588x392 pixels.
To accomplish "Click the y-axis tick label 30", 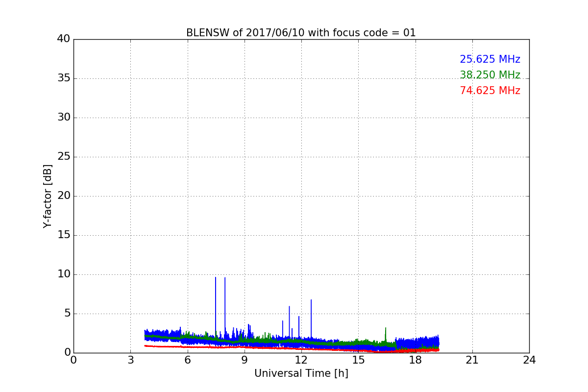I will tap(64, 117).
